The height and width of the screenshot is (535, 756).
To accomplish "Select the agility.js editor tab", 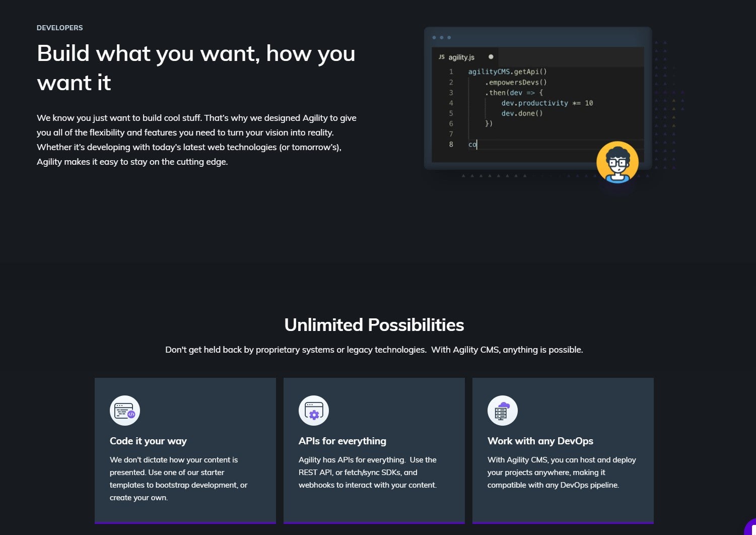I will click(465, 57).
